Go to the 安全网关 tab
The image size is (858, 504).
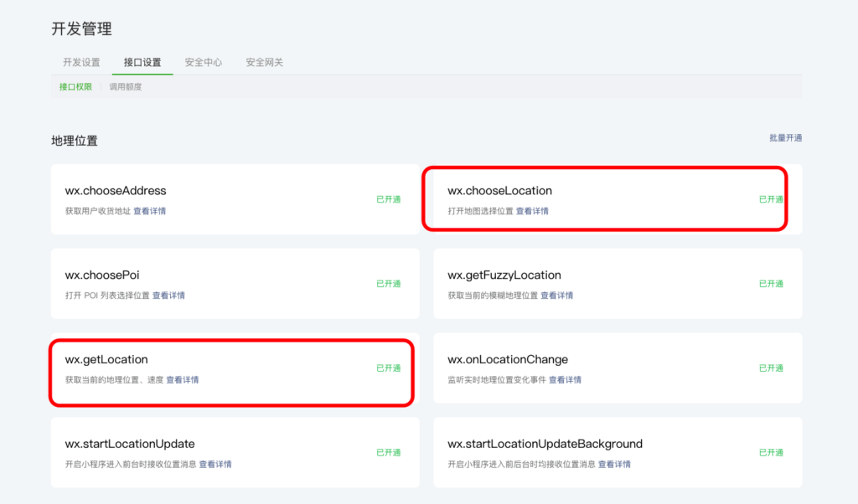tap(265, 63)
